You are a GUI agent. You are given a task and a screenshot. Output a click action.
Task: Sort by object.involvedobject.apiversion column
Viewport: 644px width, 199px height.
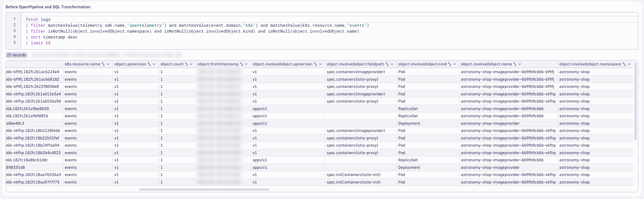[x=315, y=64]
